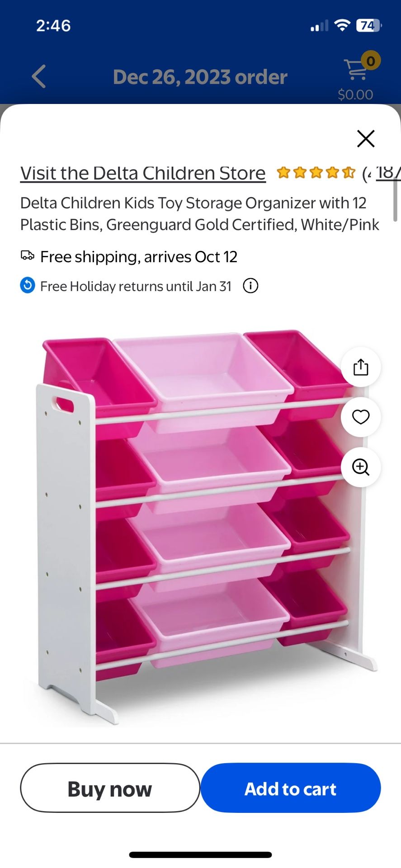Screen dimensions: 401x868
Task: Favorite the item with heart icon
Action: [361, 417]
